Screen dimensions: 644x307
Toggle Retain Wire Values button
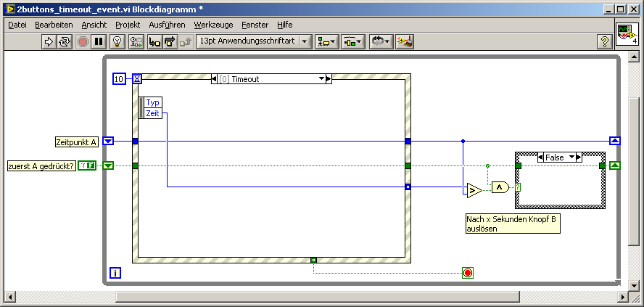click(x=136, y=41)
